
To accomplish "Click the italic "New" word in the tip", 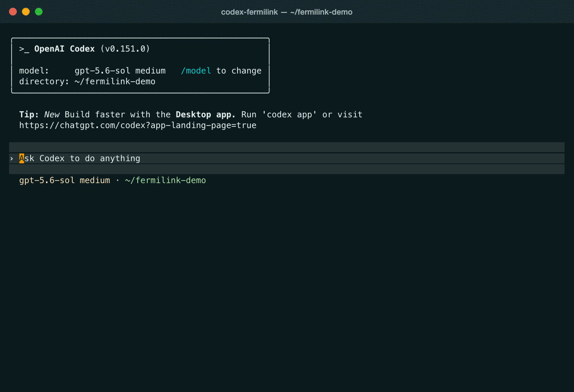I will click(52, 115).
